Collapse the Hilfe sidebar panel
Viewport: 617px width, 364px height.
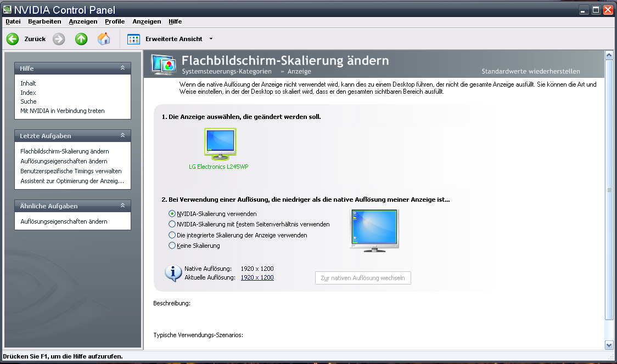(x=123, y=69)
